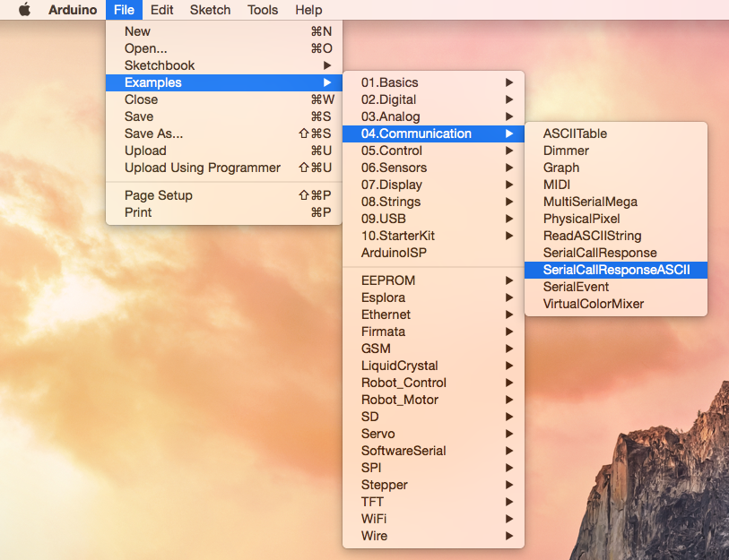Open the Edit menu

(x=161, y=10)
